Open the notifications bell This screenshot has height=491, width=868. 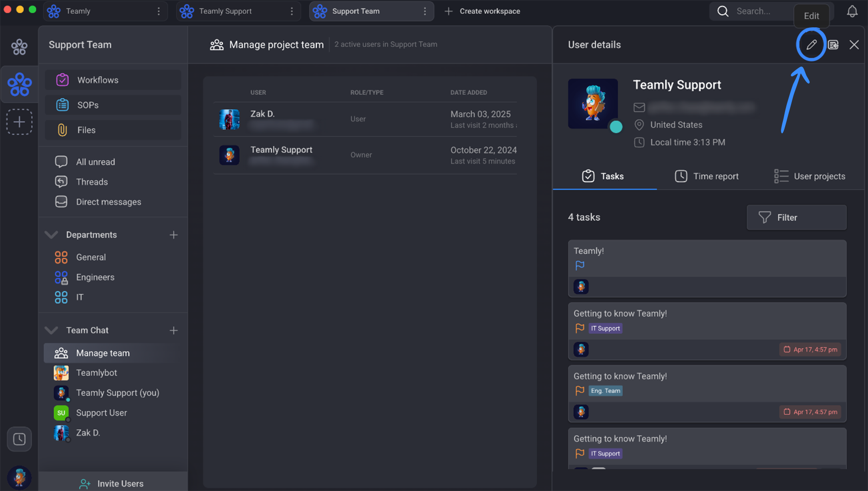tap(852, 11)
